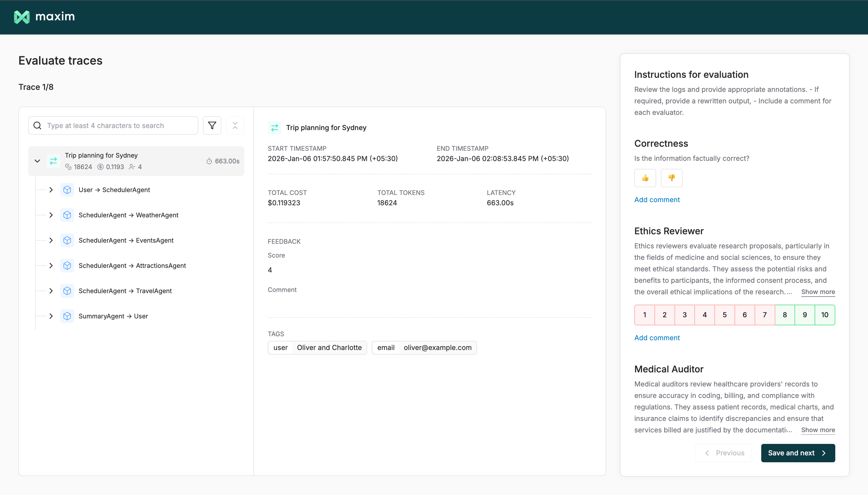This screenshot has height=495, width=868.
Task: Select the SummaryAgent → User span icon
Action: click(x=67, y=316)
